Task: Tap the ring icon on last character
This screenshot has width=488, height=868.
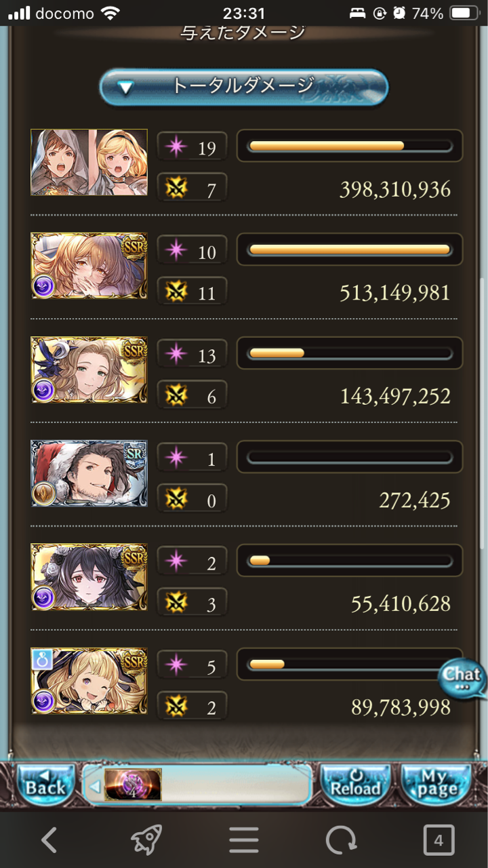Action: pyautogui.click(x=42, y=658)
